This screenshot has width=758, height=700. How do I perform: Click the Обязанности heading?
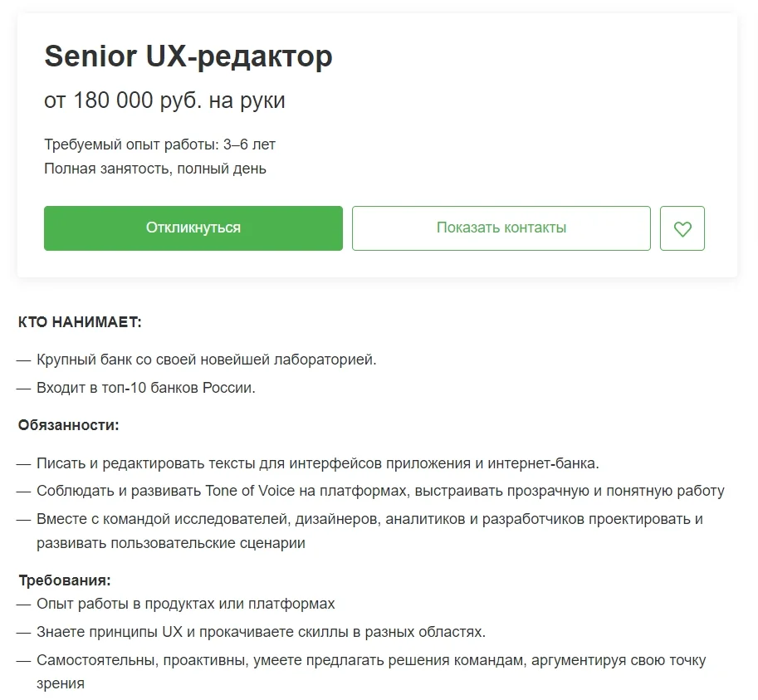click(x=69, y=425)
